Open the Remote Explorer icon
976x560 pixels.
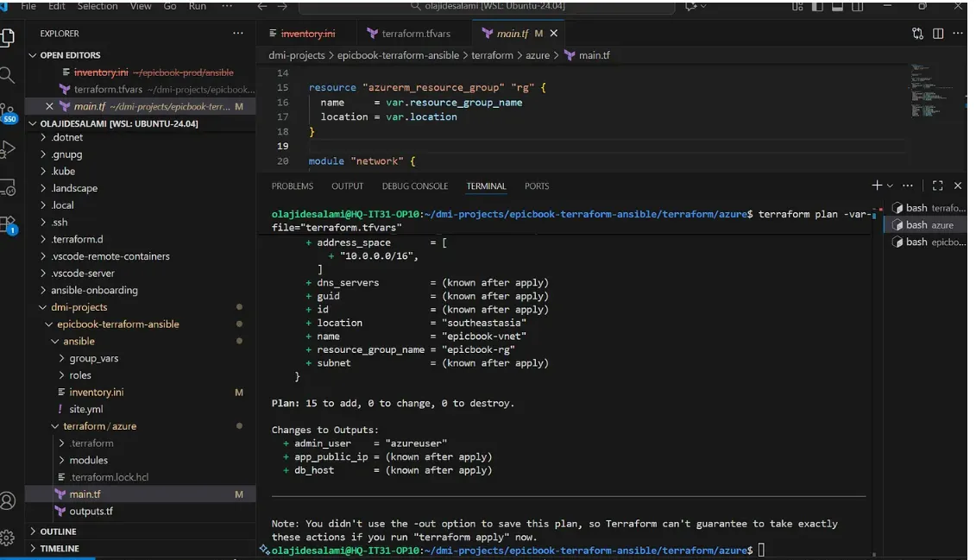pyautogui.click(x=9, y=186)
